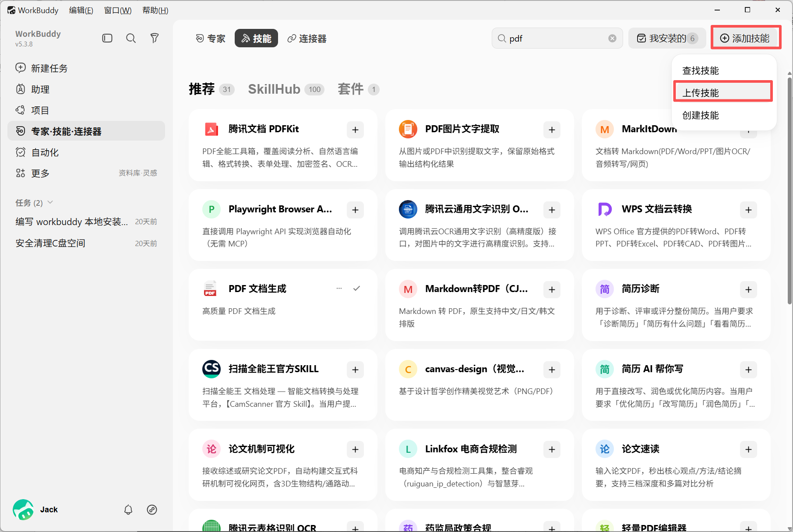
Task: Open more options for PDF 文档生成
Action: coord(339,288)
